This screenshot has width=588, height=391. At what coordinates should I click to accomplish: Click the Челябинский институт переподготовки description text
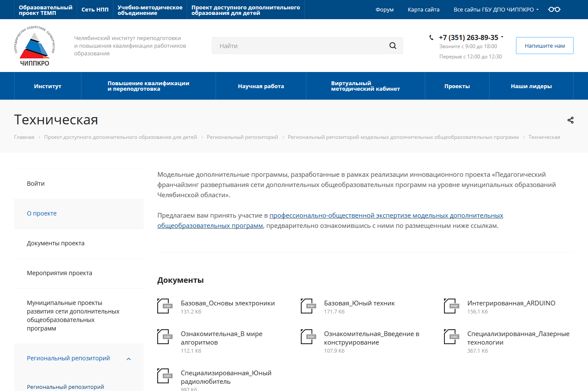click(130, 46)
